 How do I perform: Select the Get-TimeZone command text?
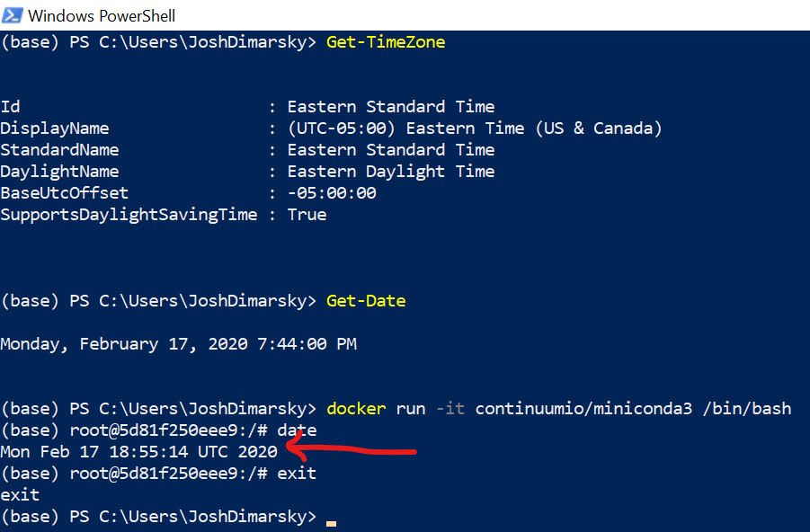385,41
